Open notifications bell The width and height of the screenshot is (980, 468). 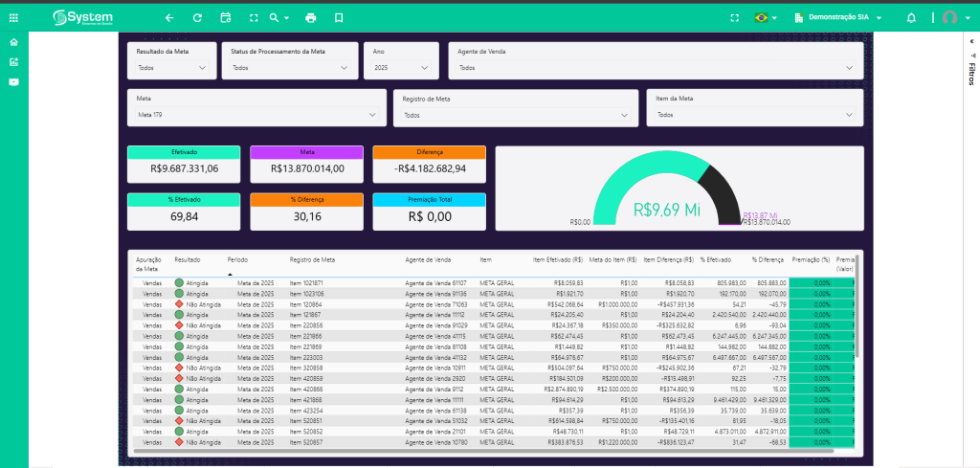[910, 17]
